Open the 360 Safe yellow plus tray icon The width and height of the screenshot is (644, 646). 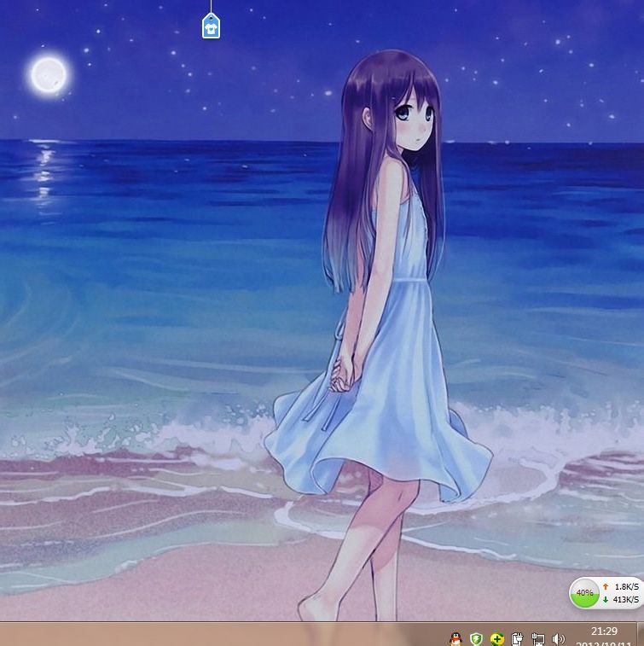[497, 639]
